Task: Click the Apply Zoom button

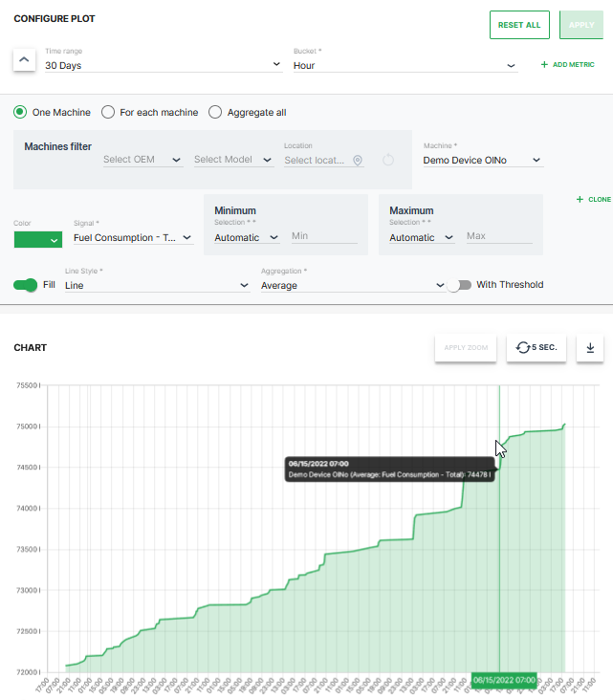Action: pos(465,347)
